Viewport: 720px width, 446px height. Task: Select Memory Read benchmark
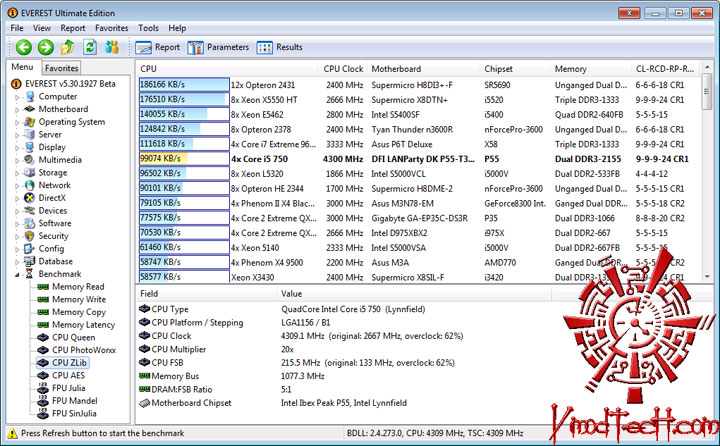tap(78, 287)
